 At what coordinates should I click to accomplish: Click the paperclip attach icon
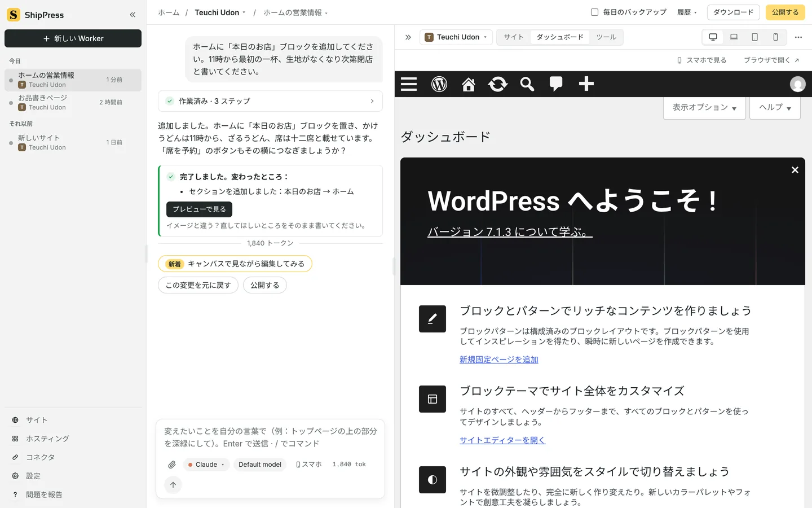pos(172,465)
